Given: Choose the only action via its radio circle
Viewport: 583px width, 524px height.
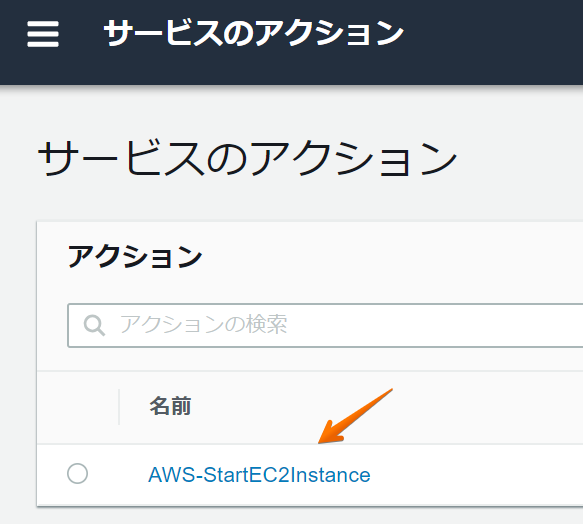Looking at the screenshot, I should (77, 473).
